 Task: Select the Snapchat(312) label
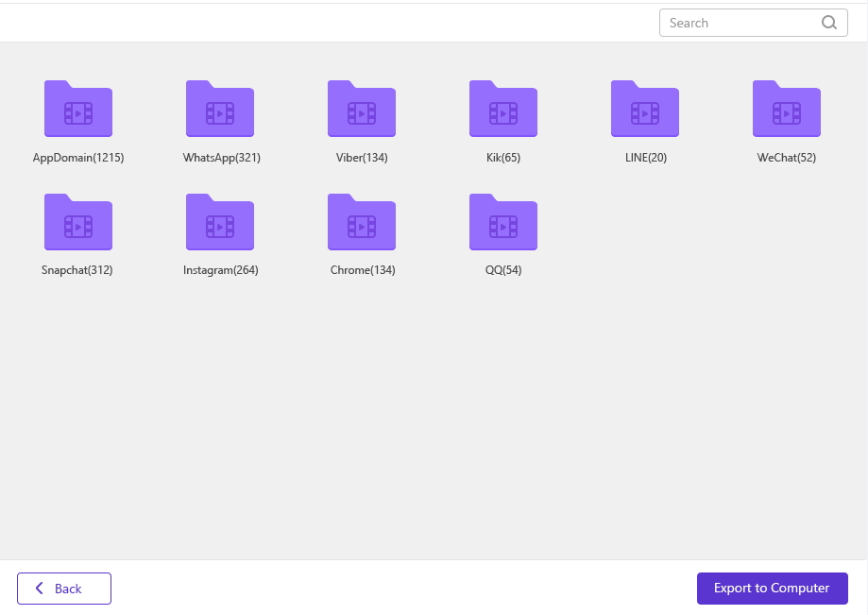(77, 270)
